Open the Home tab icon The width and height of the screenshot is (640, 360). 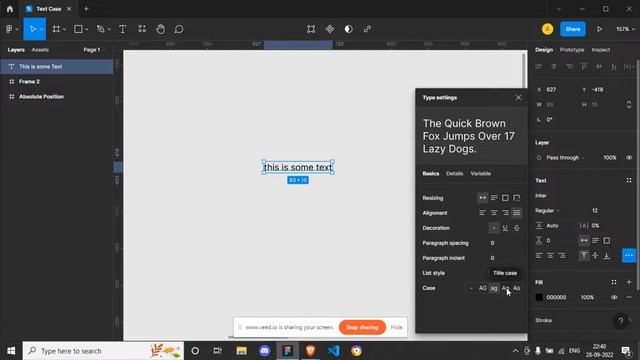tap(9, 9)
